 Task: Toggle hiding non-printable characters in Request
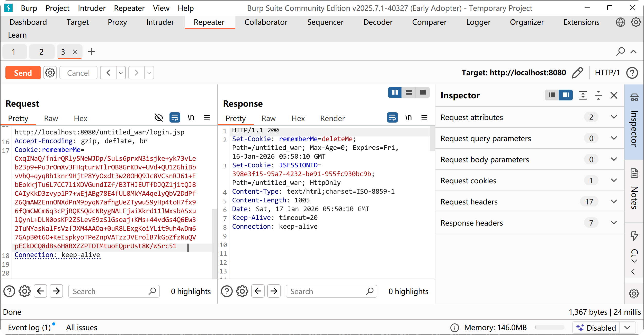coord(159,118)
